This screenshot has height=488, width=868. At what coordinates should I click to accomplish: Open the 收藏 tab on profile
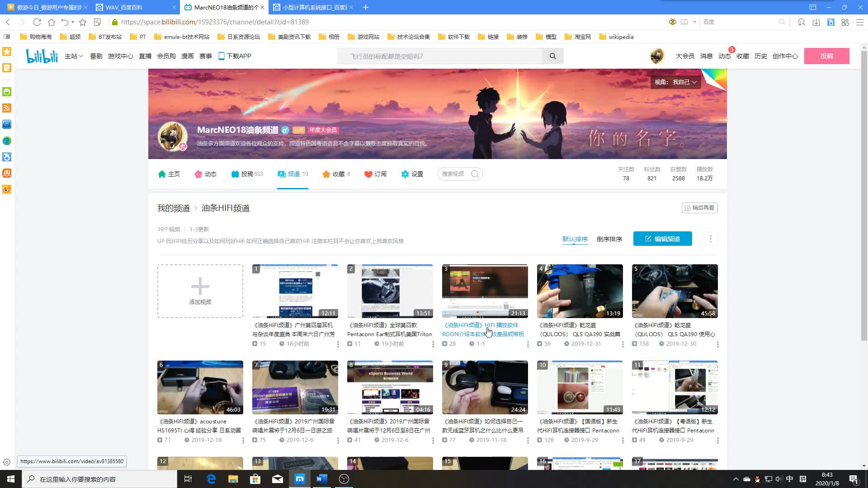[x=336, y=174]
